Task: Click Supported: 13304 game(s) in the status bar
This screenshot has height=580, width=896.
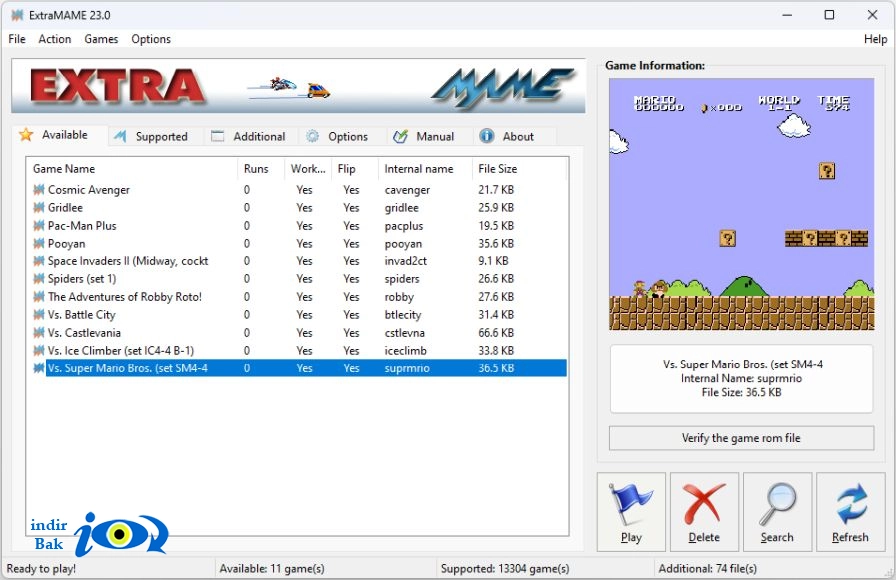Action: point(505,569)
